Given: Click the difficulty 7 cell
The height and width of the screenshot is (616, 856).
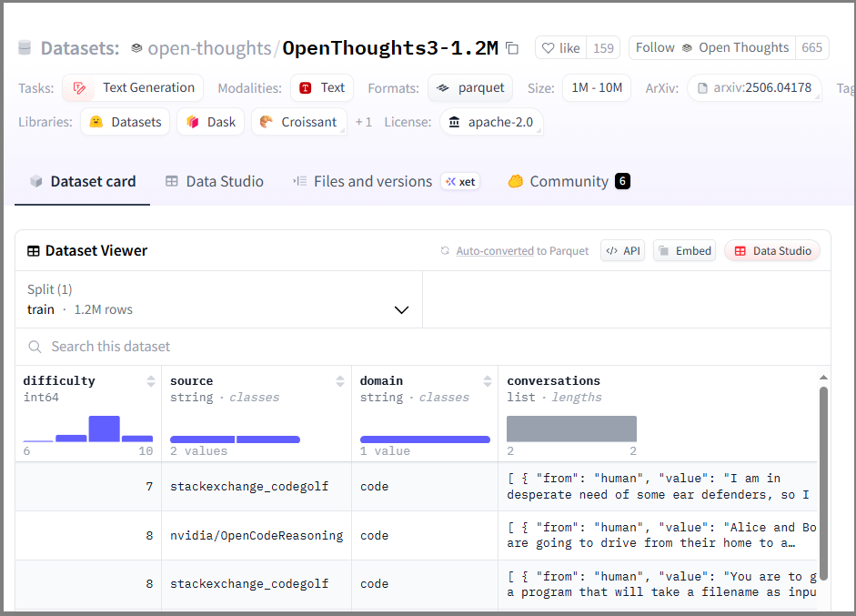Looking at the screenshot, I should (88, 487).
